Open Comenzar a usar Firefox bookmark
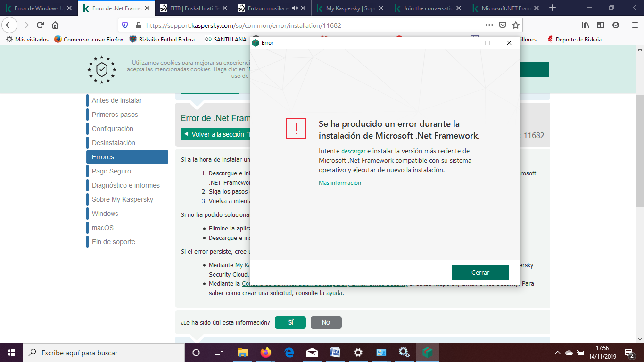This screenshot has width=644, height=362. [x=89, y=40]
